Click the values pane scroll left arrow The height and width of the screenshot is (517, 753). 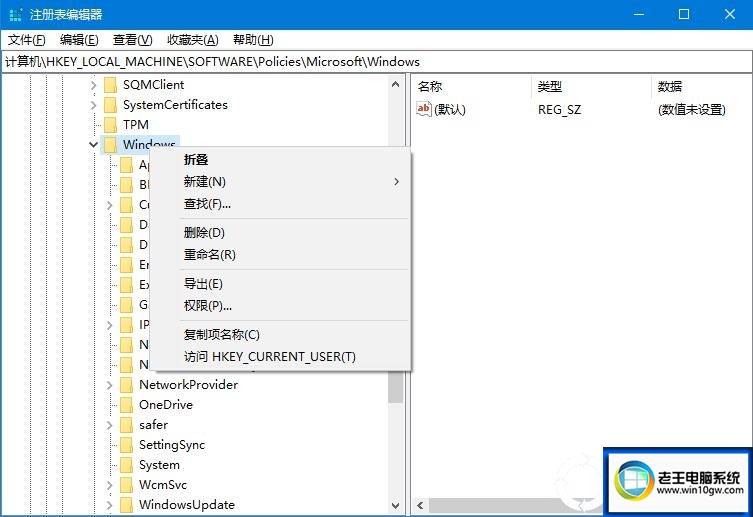pyautogui.click(x=420, y=505)
